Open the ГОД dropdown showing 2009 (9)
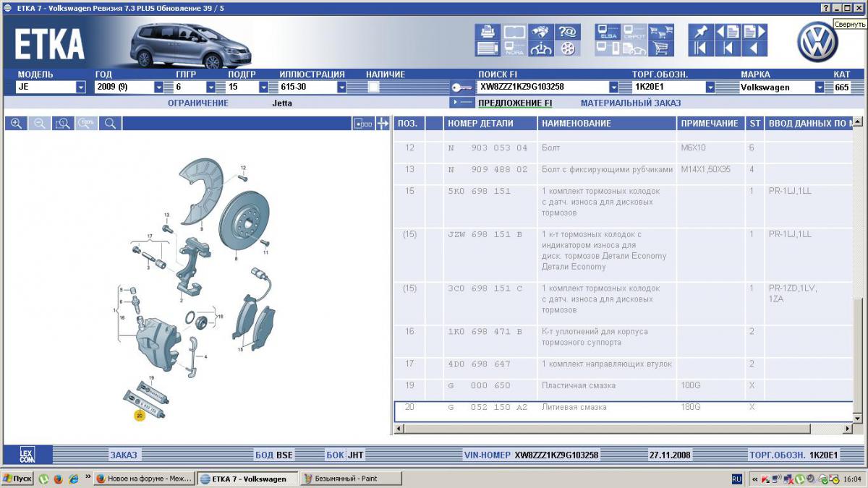868x488 pixels. [159, 87]
